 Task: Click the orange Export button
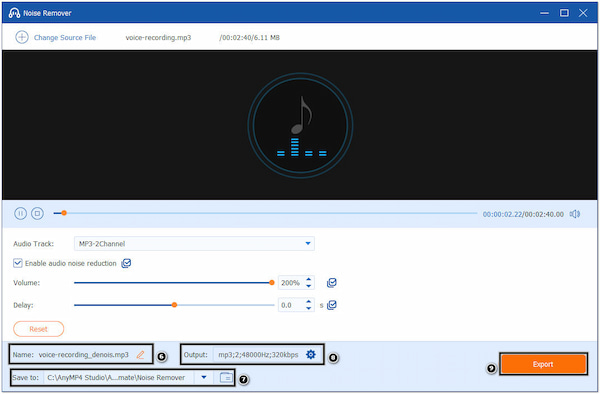pos(543,364)
